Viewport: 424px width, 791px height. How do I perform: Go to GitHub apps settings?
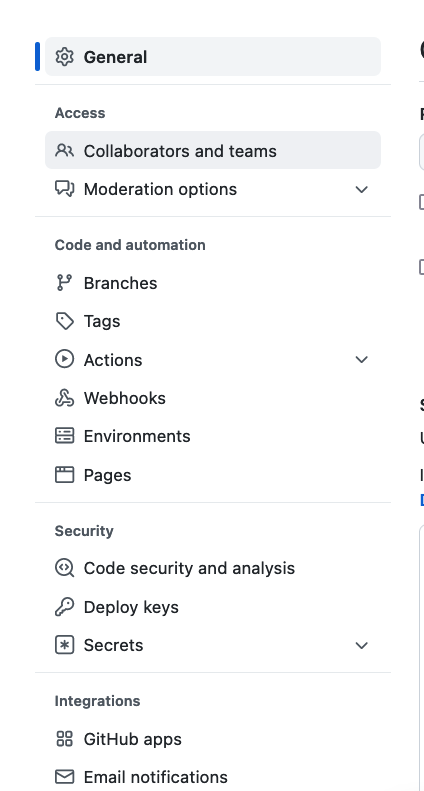click(x=213, y=739)
